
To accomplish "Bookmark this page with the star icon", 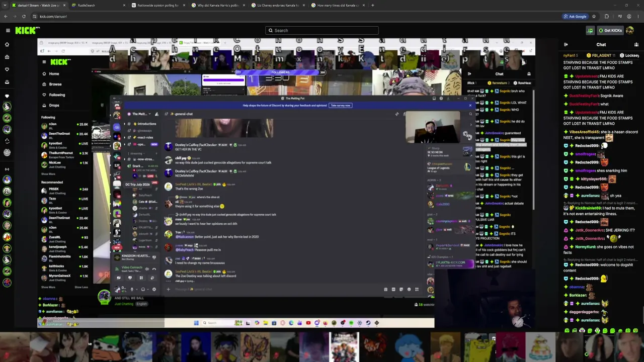I will (594, 16).
